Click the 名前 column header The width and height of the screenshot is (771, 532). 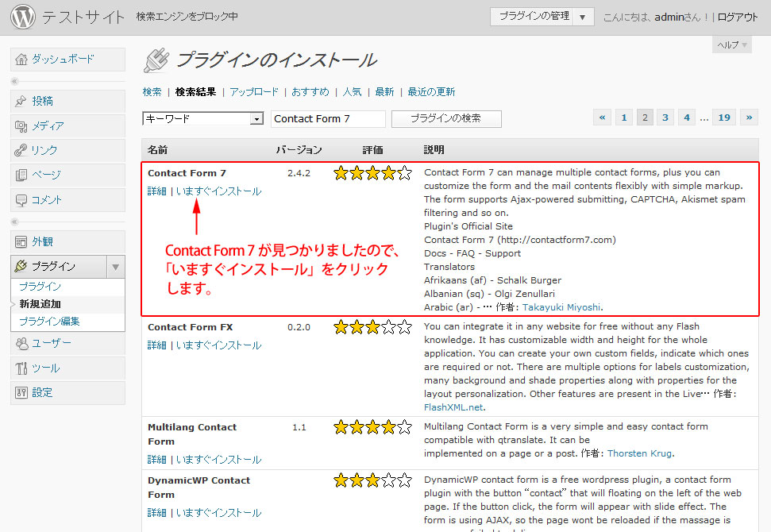pos(157,150)
